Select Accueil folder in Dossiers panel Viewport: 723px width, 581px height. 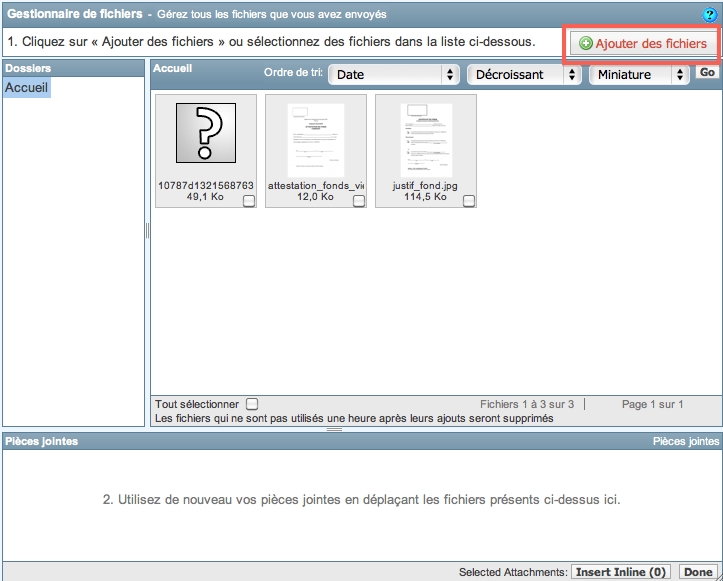[26, 87]
